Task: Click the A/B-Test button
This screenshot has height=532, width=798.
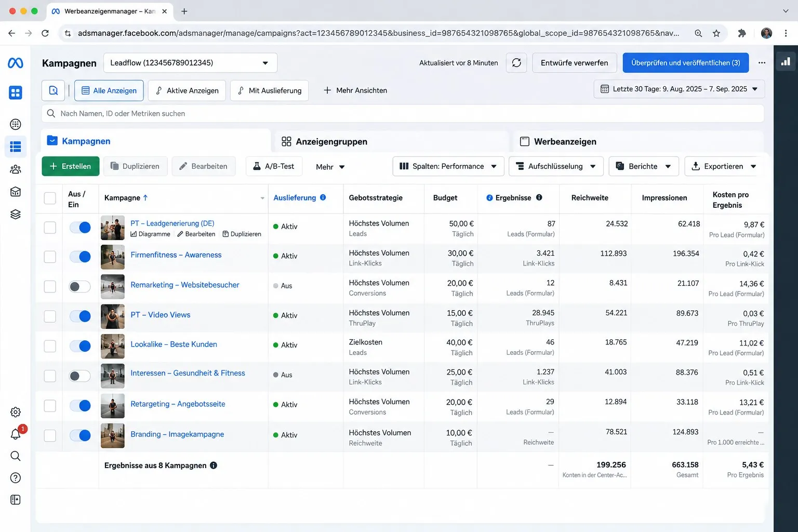Action: click(x=274, y=166)
